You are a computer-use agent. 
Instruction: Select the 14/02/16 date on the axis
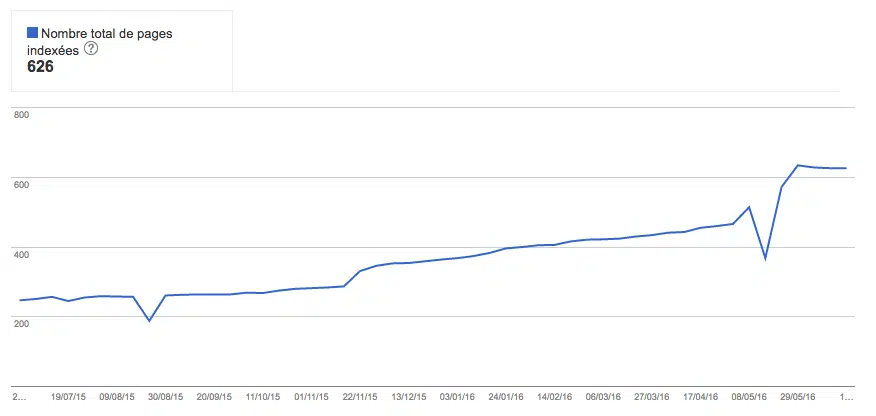(553, 397)
